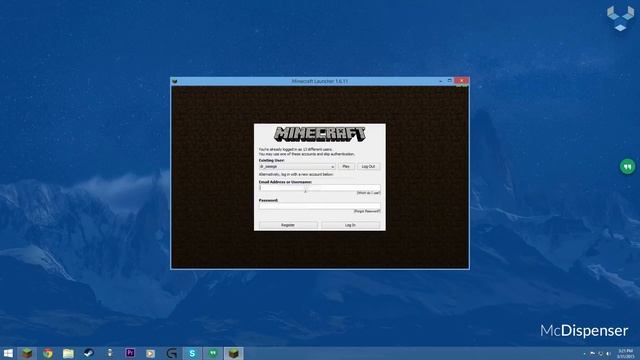
Task: Click the taskbar clock and date
Action: [x=625, y=353]
